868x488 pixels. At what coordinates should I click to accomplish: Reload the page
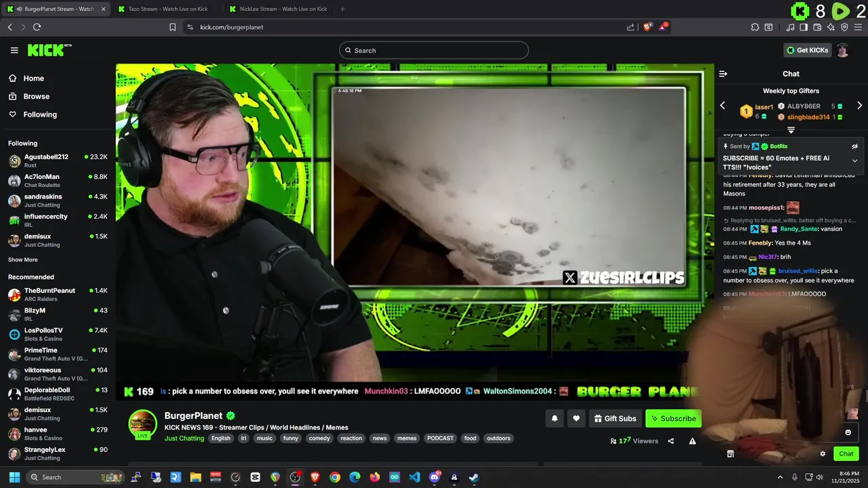pyautogui.click(x=37, y=27)
